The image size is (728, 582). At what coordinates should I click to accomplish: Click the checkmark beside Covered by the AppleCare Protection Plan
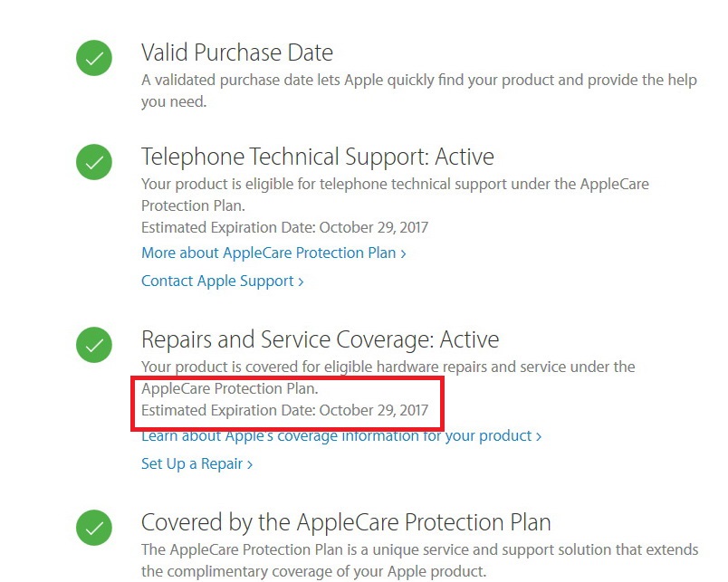pos(93,528)
